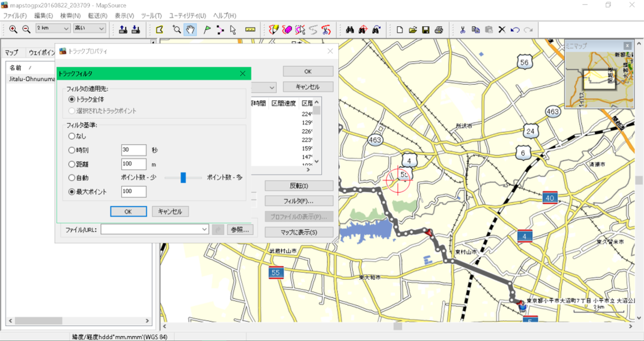Select 距離 filter radio button
This screenshot has height=341, width=644.
click(71, 164)
